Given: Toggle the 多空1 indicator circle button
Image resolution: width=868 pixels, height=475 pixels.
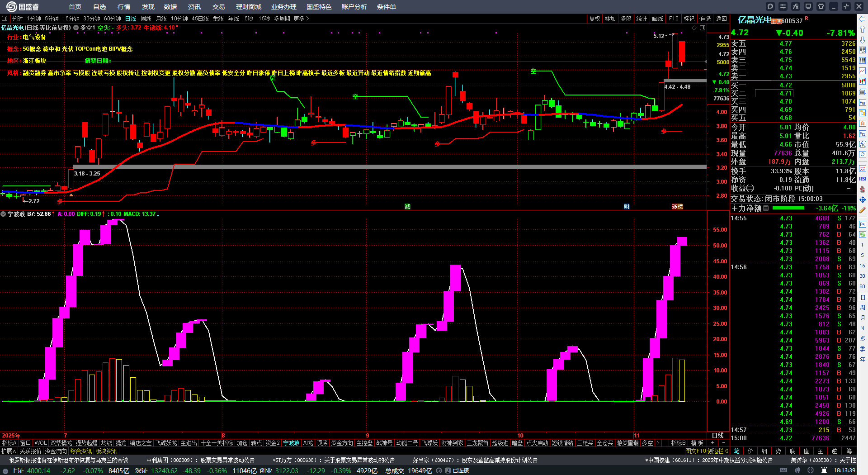Looking at the screenshot, I should click(x=76, y=28).
